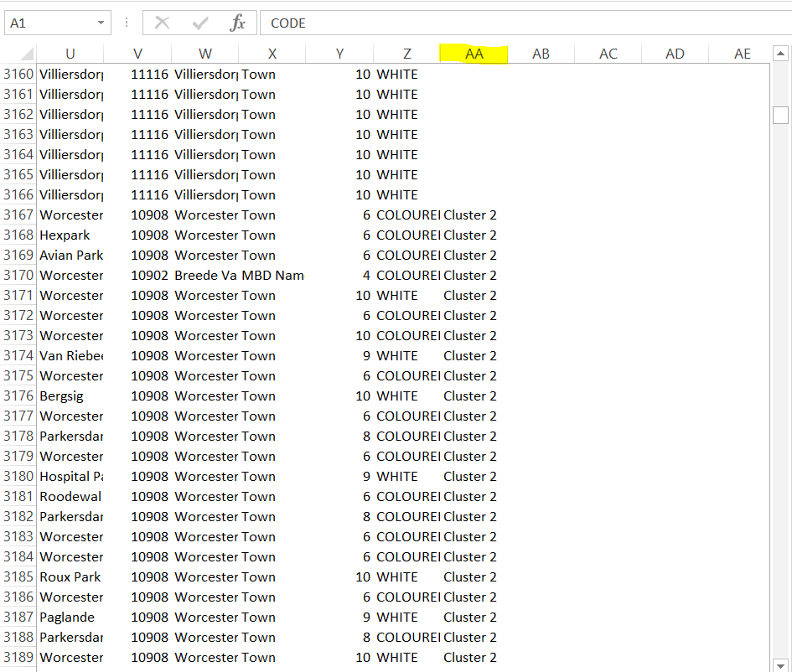
Task: Select Cluster 2 cell in row 3167
Action: click(x=471, y=215)
